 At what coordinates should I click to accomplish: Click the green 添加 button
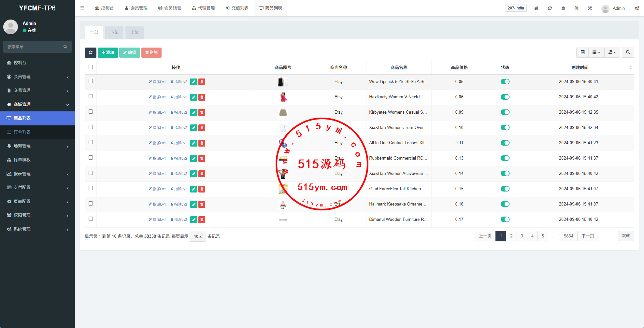click(108, 52)
